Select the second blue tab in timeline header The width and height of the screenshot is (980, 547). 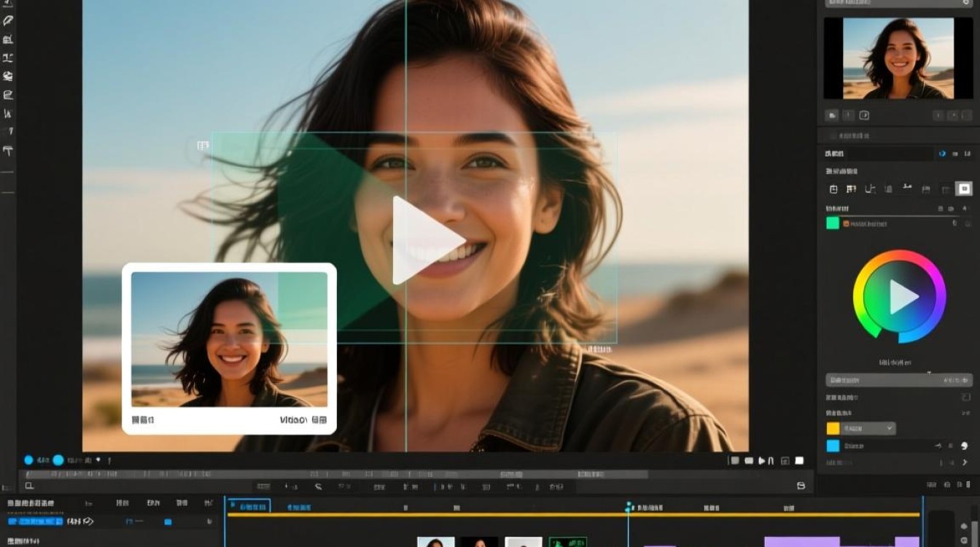coord(299,507)
